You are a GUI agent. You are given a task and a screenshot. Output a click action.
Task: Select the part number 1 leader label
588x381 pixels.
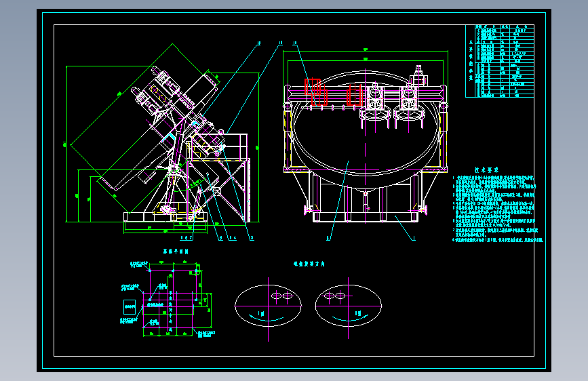click(414, 238)
